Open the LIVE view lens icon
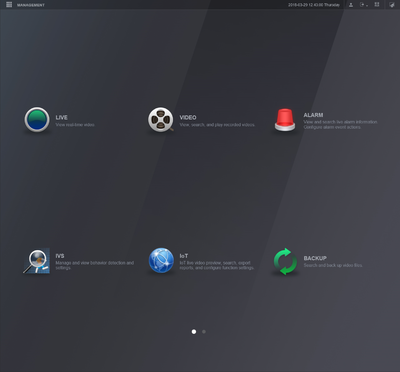Viewport: 400px width, 372px height. (37, 120)
